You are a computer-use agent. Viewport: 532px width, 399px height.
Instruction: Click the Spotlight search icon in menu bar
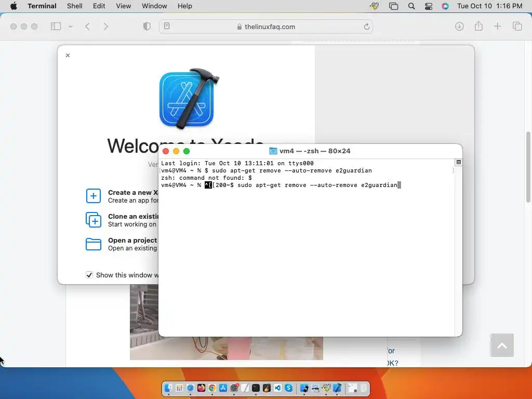click(x=411, y=6)
